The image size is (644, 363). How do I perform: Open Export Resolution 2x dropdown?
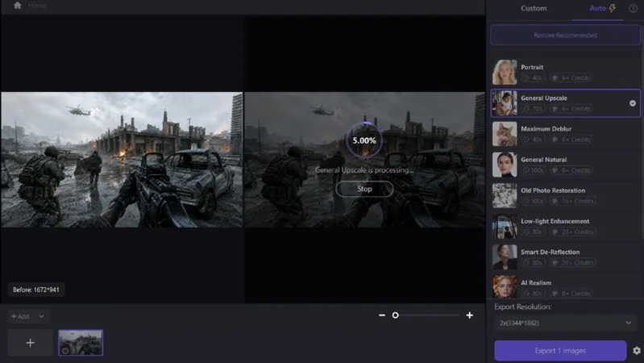(565, 323)
